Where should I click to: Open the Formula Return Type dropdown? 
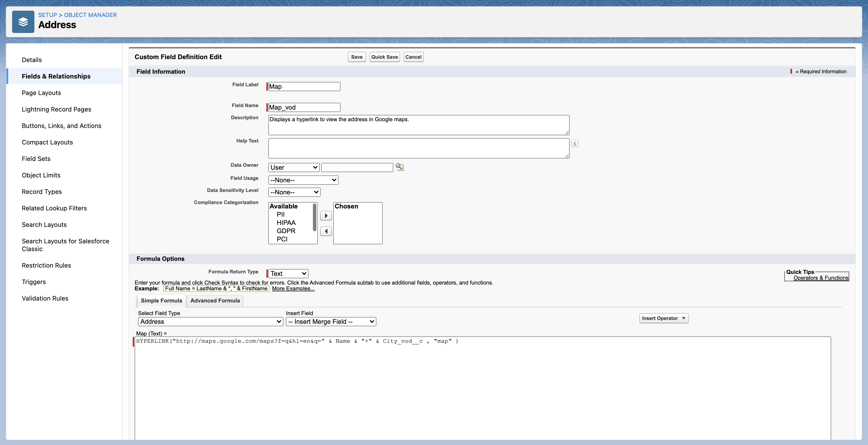(288, 274)
